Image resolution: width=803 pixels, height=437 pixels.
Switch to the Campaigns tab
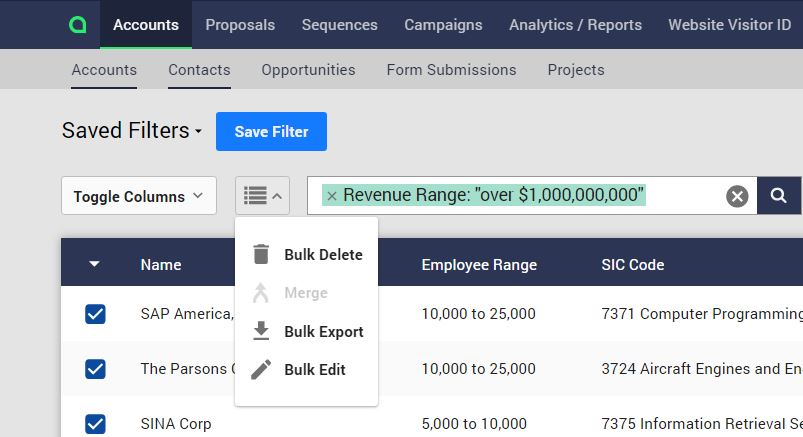tap(443, 25)
